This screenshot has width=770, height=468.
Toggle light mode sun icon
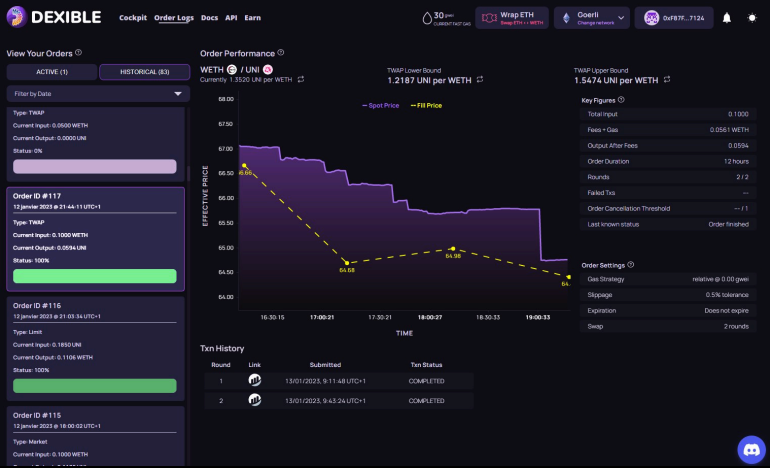pyautogui.click(x=752, y=18)
